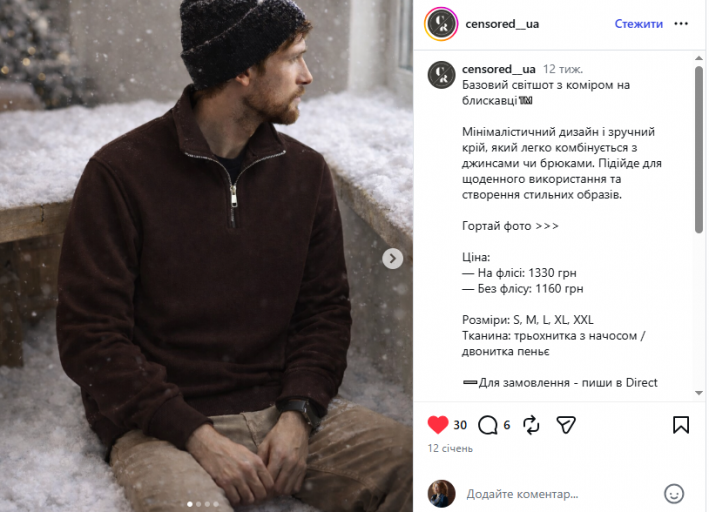Viewport: 709px width, 512px height.
Task: Share post with paper plane icon
Action: click(x=566, y=425)
